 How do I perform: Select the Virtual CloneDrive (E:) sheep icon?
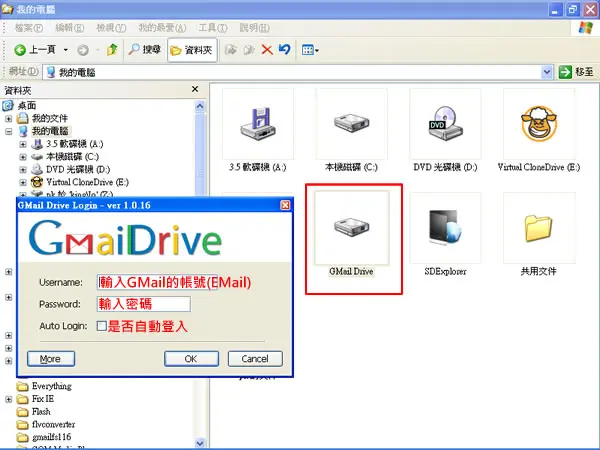point(539,124)
